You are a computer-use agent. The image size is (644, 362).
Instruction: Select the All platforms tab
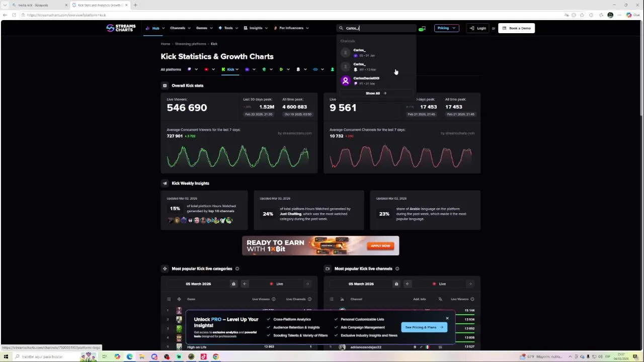click(171, 69)
